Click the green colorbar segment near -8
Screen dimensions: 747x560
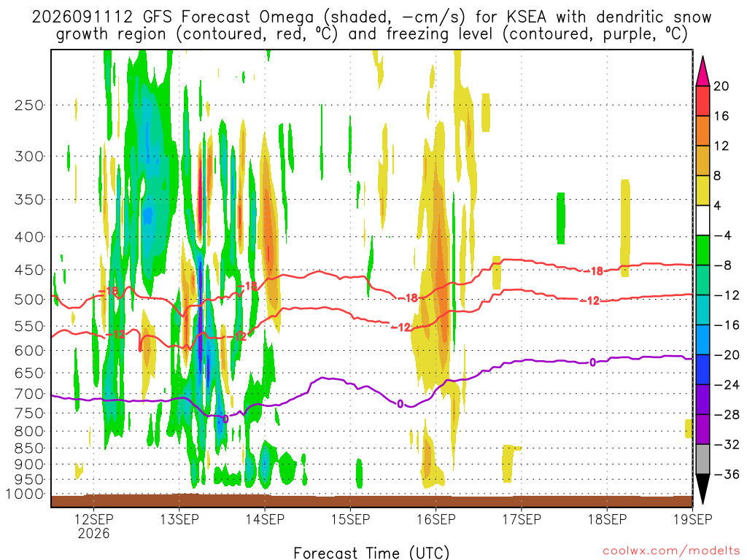703,250
